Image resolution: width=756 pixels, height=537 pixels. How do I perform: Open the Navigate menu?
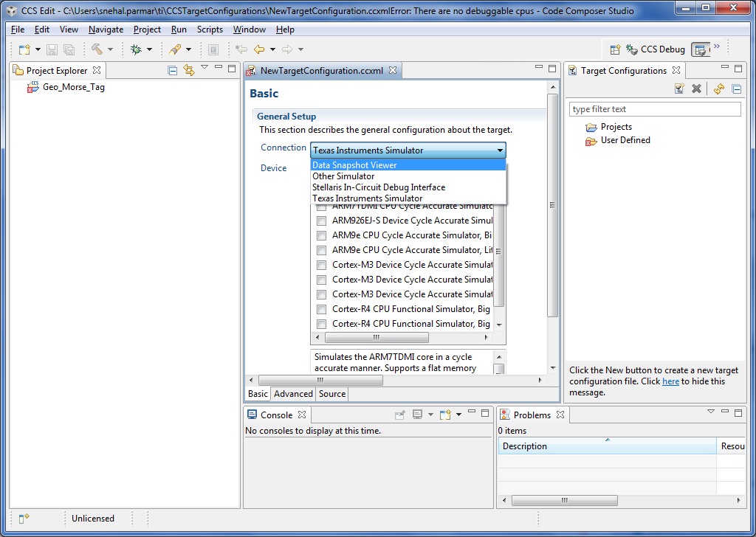[106, 30]
